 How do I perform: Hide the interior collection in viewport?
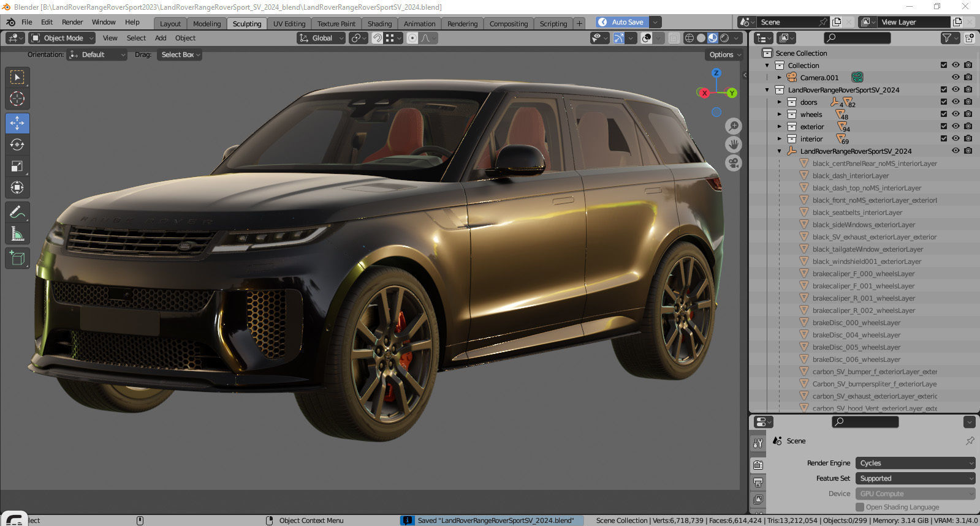(x=955, y=138)
